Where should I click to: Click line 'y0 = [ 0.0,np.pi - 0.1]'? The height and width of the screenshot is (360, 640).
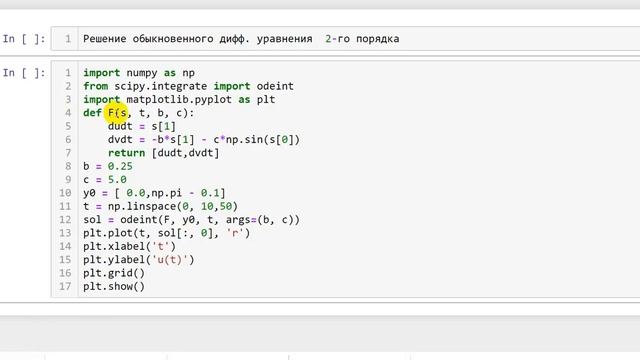[x=154, y=193]
